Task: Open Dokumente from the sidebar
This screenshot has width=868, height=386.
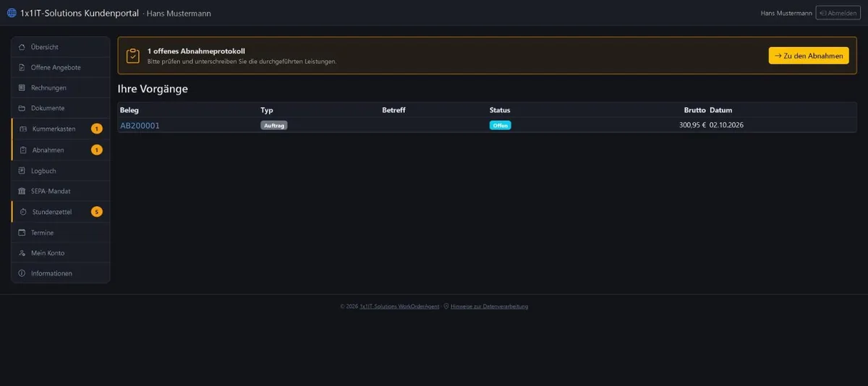Action: (x=61, y=108)
